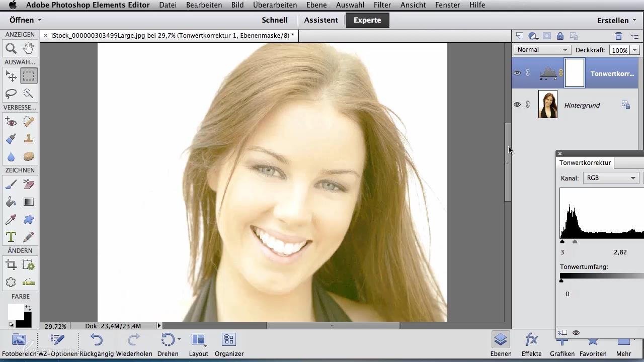Image resolution: width=644 pixels, height=362 pixels.
Task: Click the foreground white color swatch
Action: [x=15, y=312]
